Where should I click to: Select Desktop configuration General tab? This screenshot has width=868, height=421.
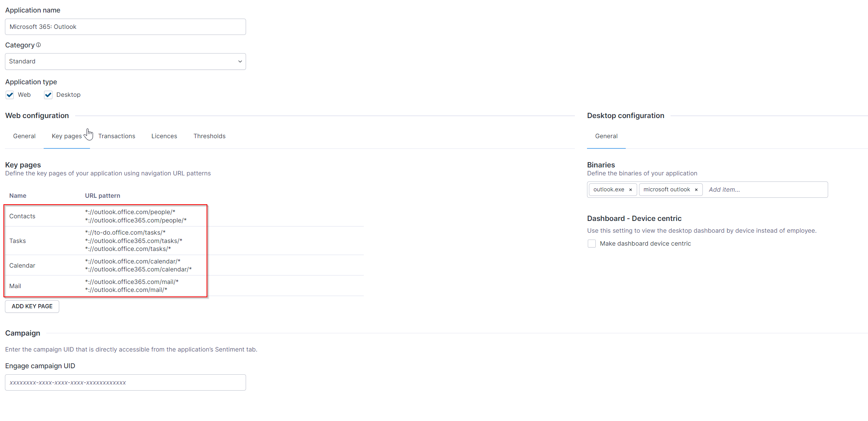coord(606,136)
